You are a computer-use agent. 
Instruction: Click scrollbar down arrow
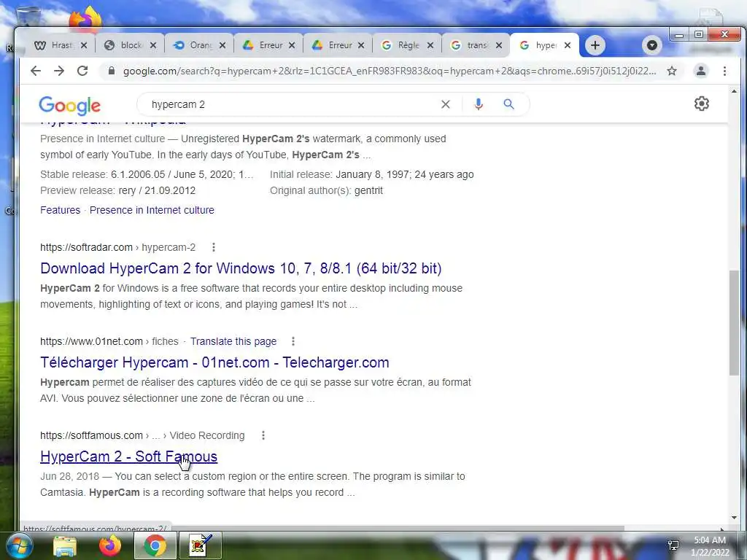click(734, 518)
